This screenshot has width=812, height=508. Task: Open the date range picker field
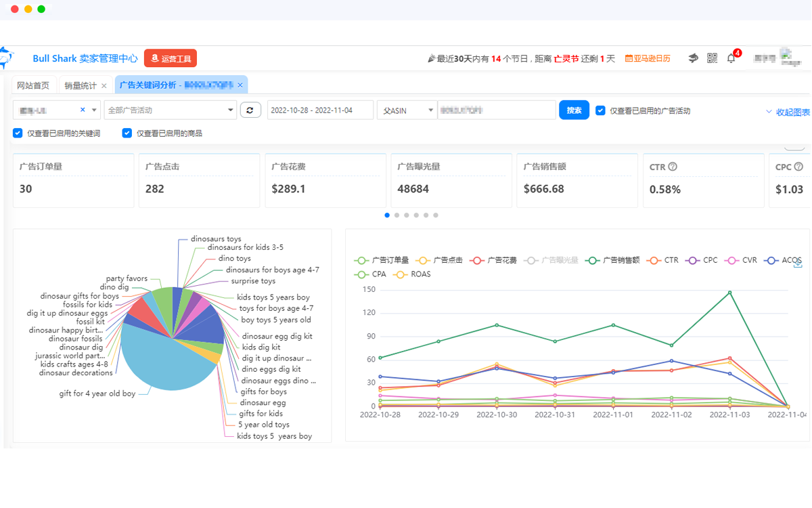(x=320, y=110)
